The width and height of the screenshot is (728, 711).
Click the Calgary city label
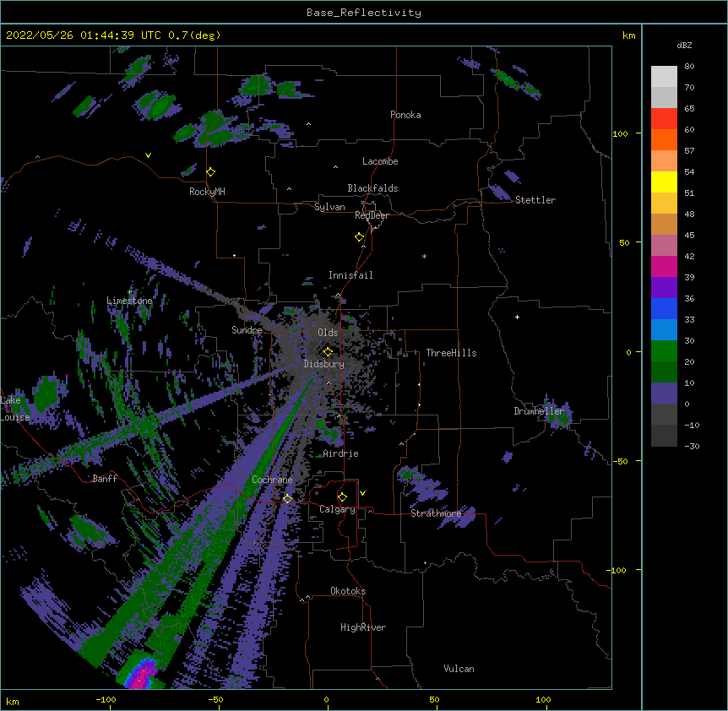click(x=338, y=509)
